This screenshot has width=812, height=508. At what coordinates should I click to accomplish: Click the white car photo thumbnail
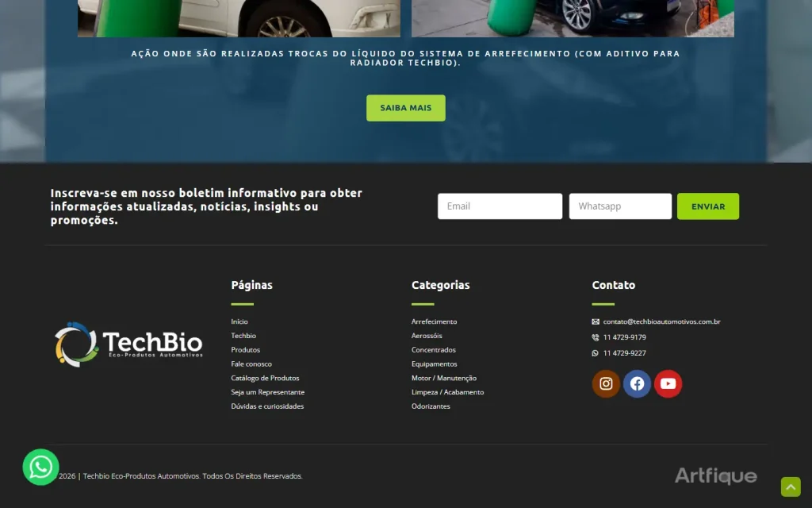[x=239, y=18]
